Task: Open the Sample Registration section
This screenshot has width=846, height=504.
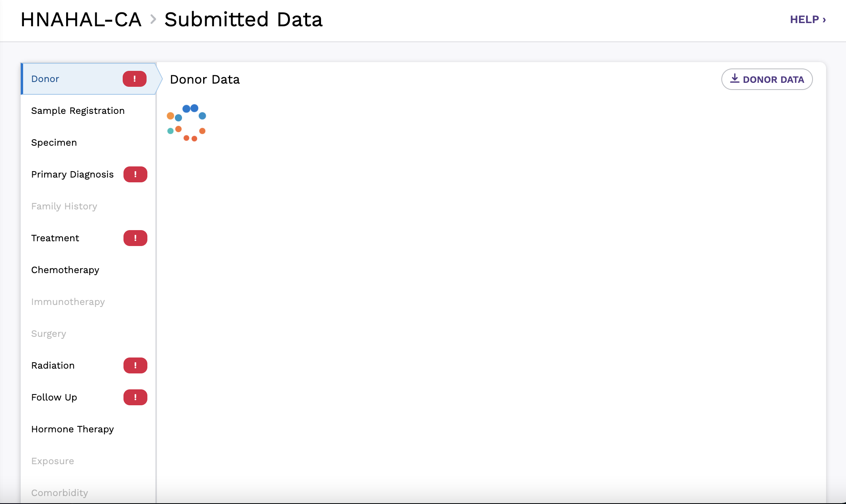Action: click(x=78, y=110)
